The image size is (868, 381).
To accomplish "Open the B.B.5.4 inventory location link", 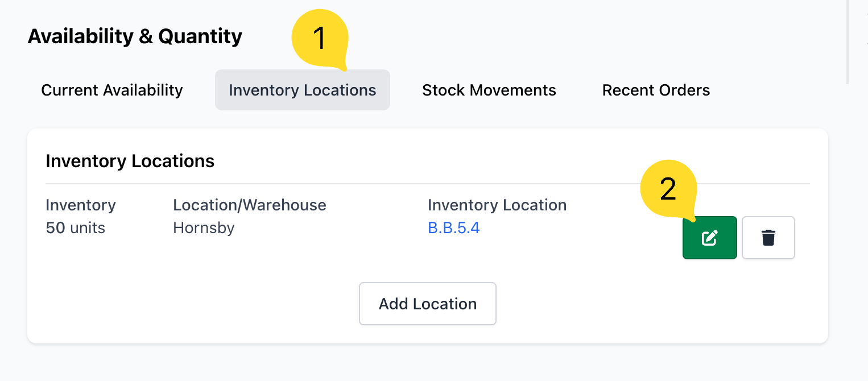I will [x=453, y=228].
